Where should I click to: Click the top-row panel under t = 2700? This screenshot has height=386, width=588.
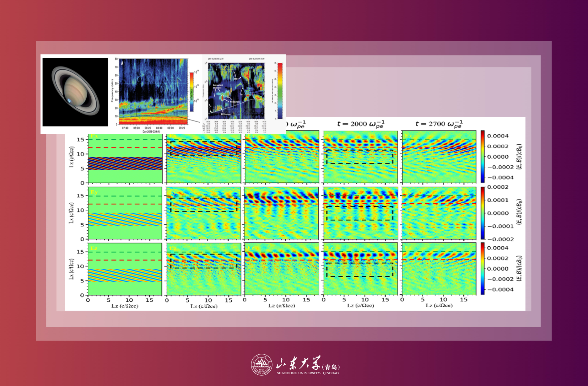tap(439, 157)
